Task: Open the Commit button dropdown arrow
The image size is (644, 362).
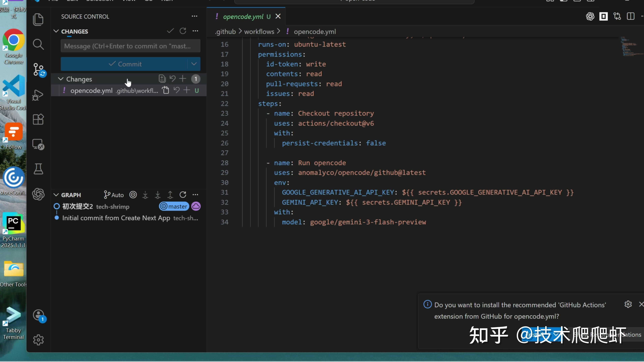Action: (194, 64)
